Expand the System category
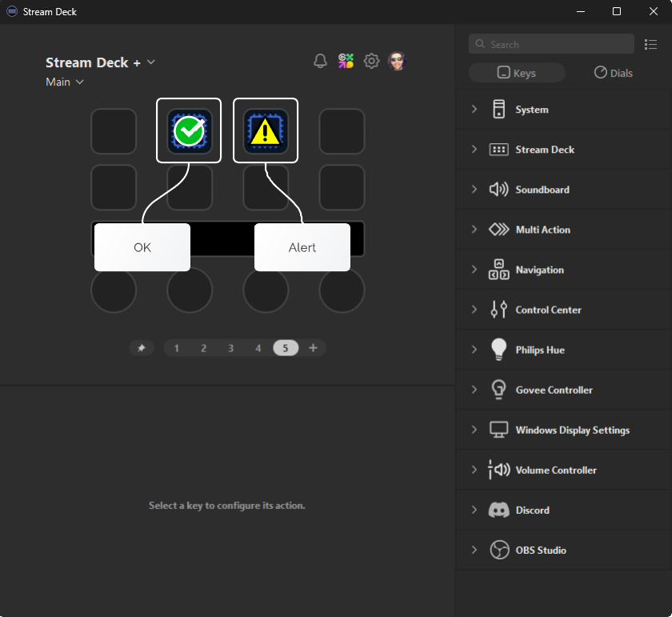 coord(474,109)
